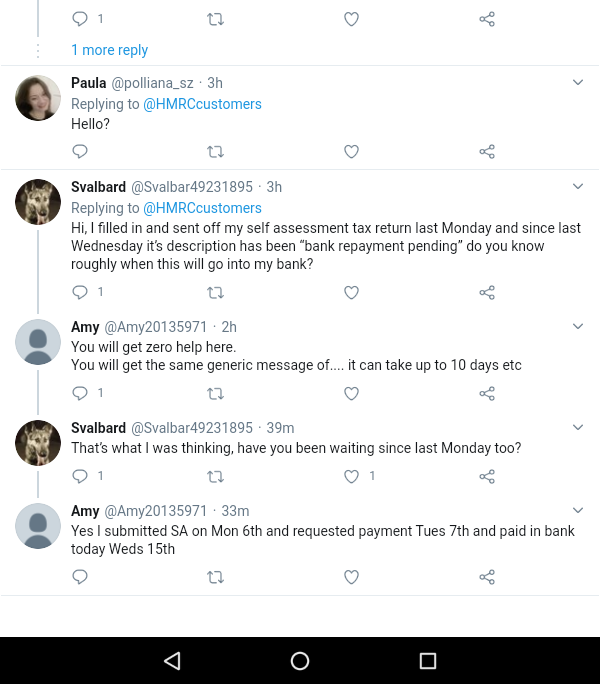Show the "1 more reply" thread
The height and width of the screenshot is (684, 600).
click(x=109, y=50)
